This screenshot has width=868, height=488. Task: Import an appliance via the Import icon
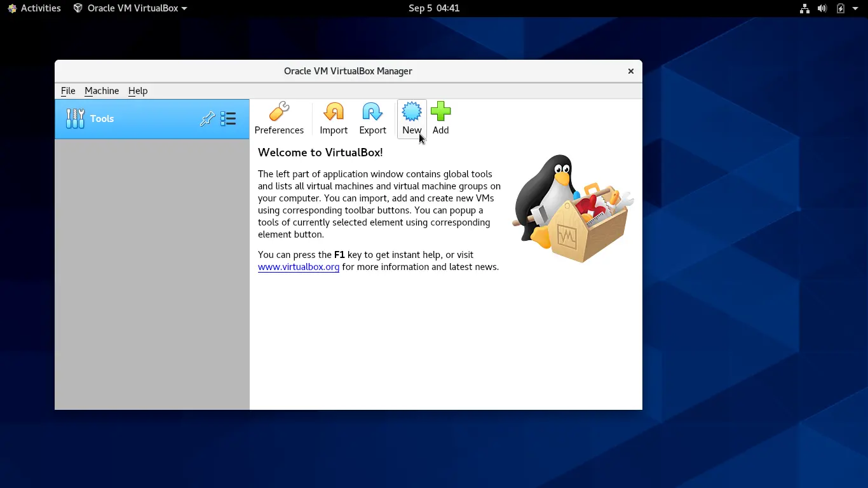333,118
